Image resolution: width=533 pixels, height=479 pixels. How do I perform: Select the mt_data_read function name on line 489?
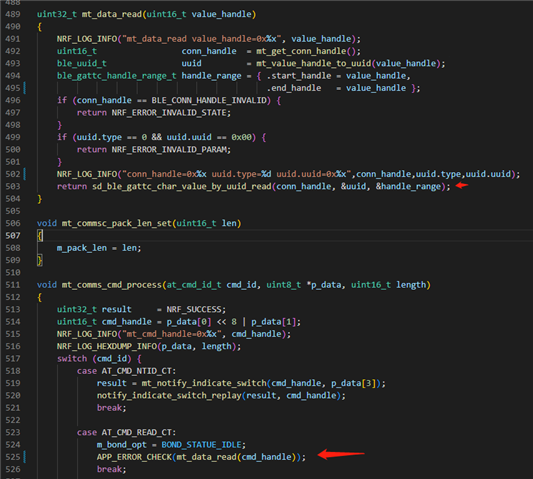[x=111, y=14]
